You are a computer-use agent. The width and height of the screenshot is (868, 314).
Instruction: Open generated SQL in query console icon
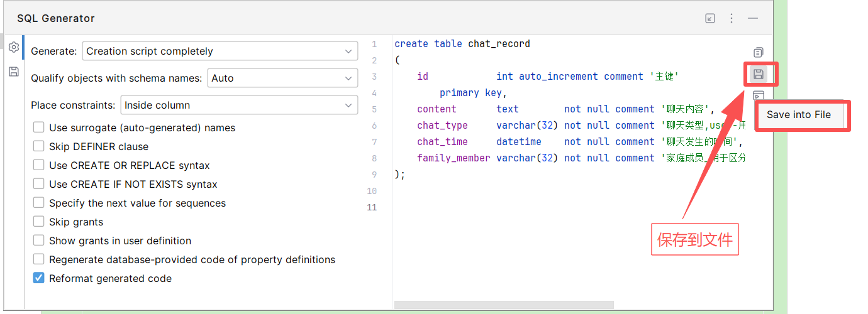point(759,95)
